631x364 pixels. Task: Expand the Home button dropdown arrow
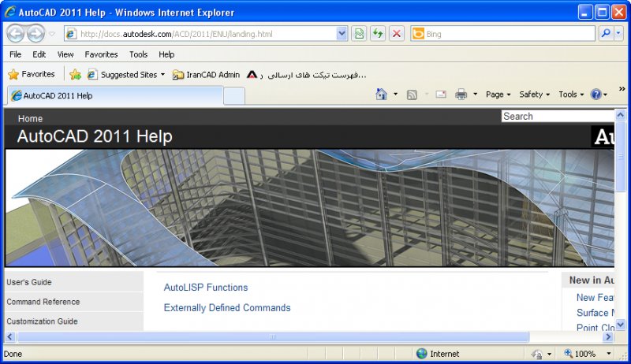[x=395, y=95]
